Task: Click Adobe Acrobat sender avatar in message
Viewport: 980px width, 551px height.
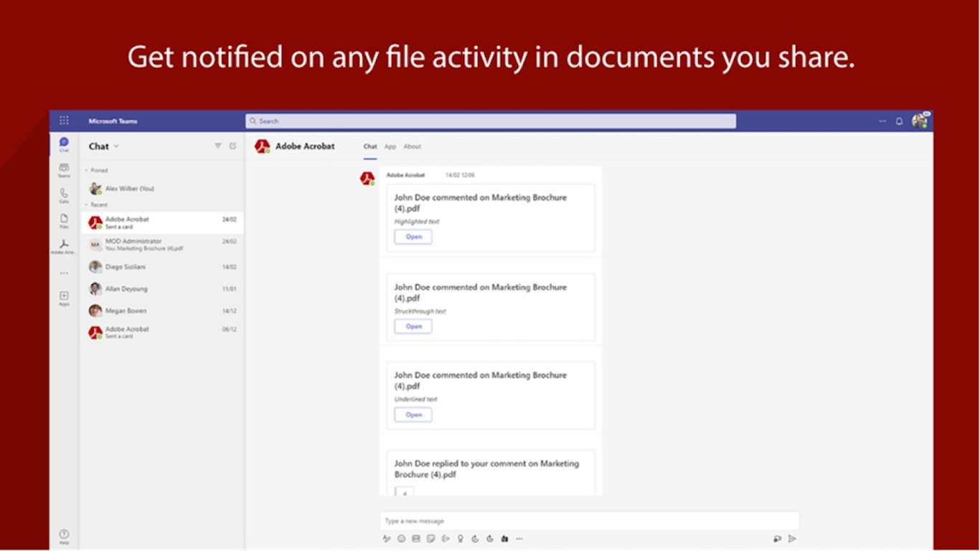Action: point(367,179)
